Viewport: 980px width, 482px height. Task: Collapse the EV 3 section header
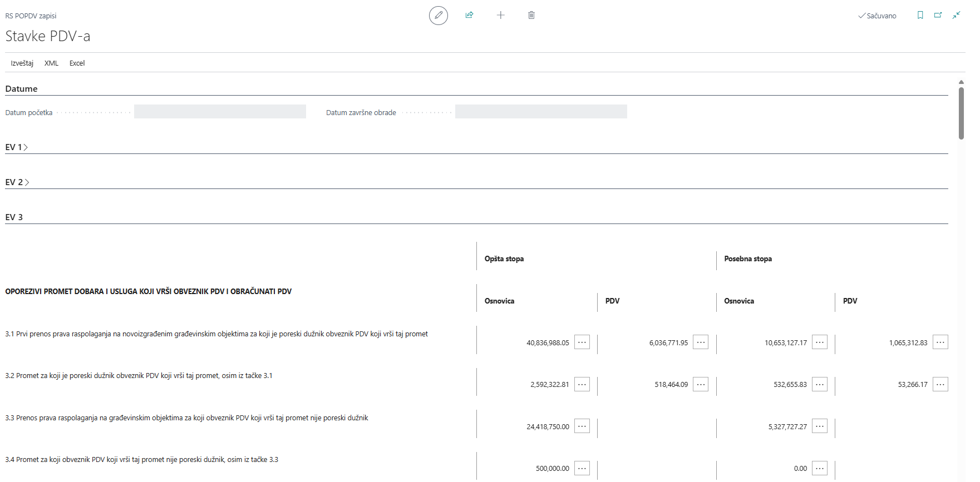coord(14,217)
